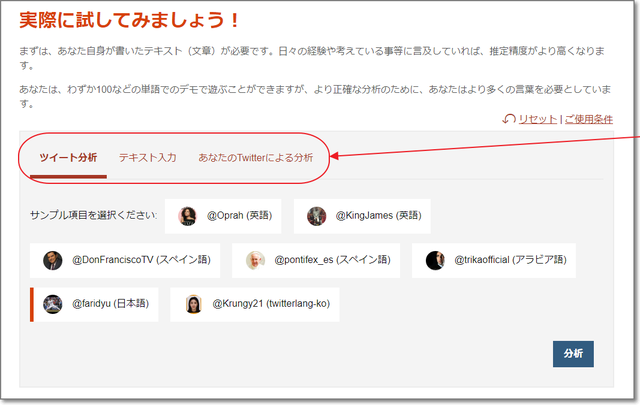The width and height of the screenshot is (640, 405).
Task: Open the ご使用条件 link
Action: pos(588,119)
